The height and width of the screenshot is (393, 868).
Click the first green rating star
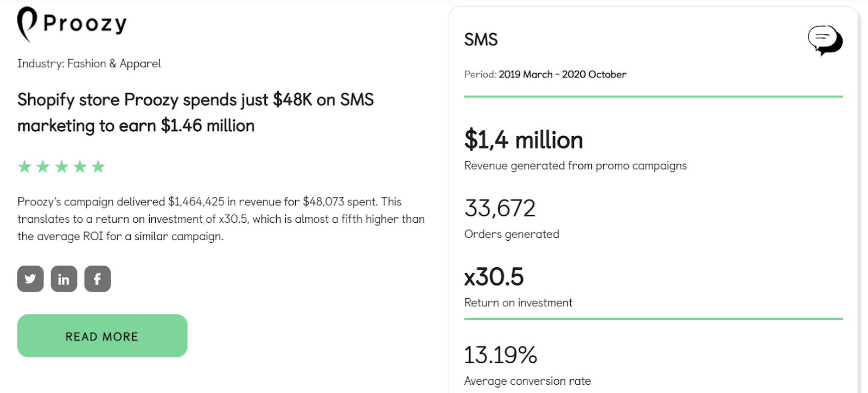24,166
